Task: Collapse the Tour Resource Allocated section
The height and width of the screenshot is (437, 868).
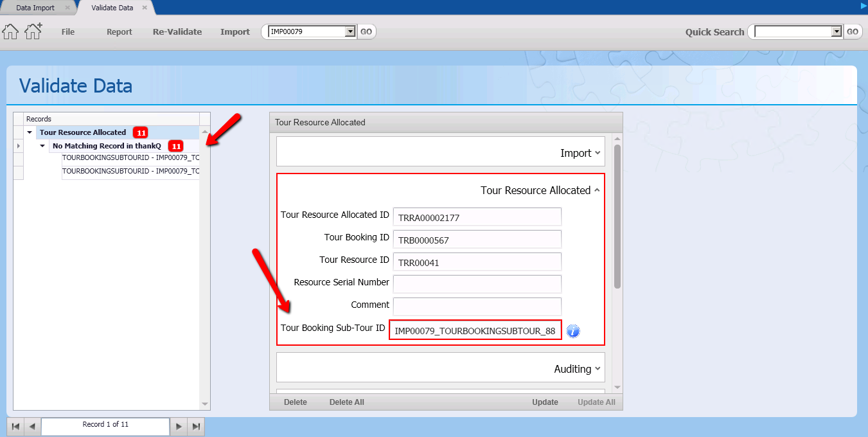Action: (540, 190)
